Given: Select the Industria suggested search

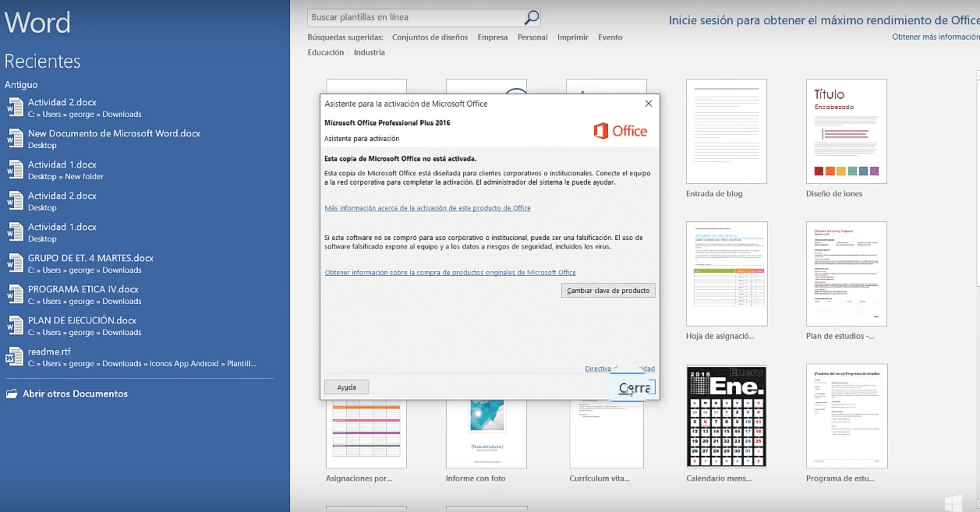Looking at the screenshot, I should [369, 52].
